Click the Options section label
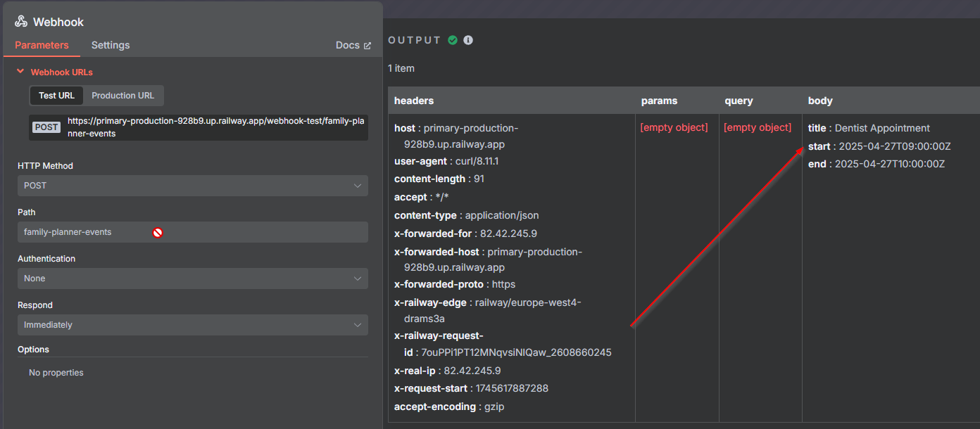The height and width of the screenshot is (429, 980). [33, 350]
